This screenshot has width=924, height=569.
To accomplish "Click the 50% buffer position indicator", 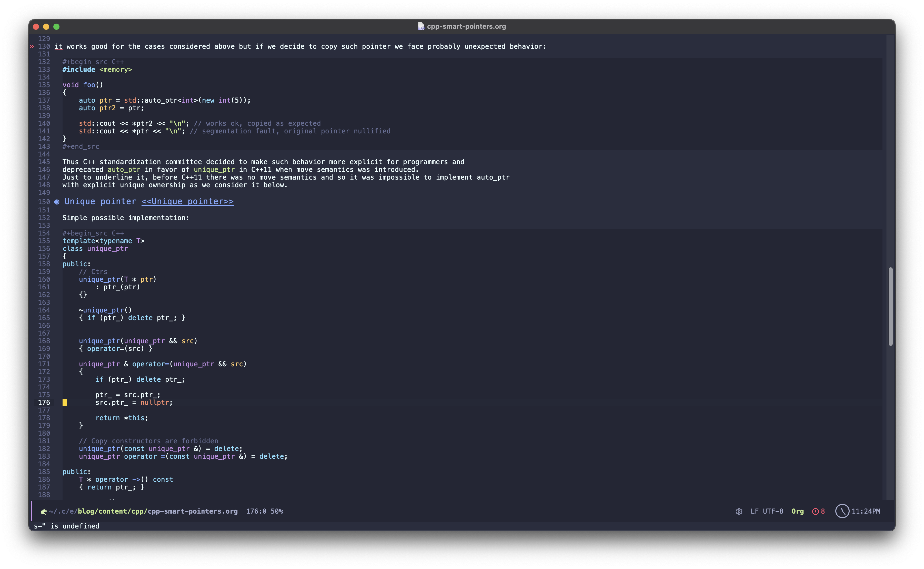I will coord(277,512).
